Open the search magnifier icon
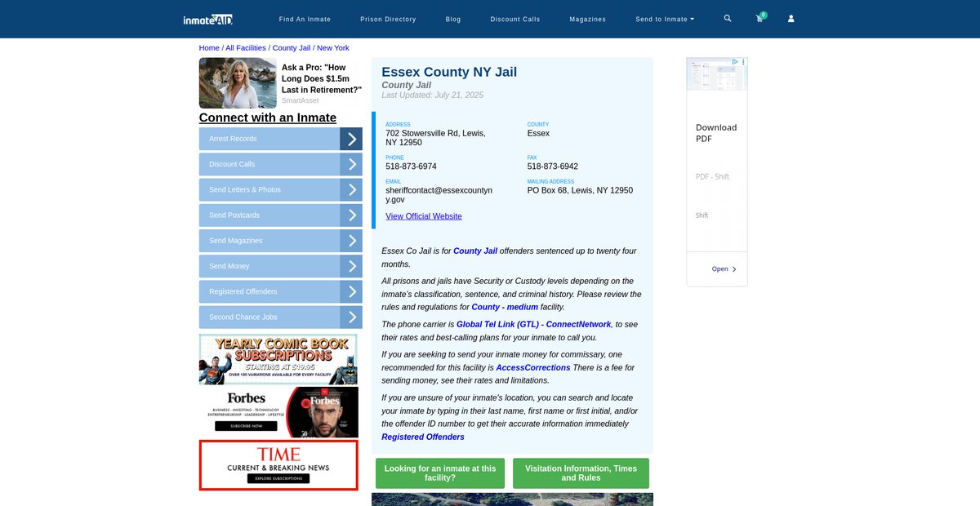980x506 pixels. [x=728, y=18]
